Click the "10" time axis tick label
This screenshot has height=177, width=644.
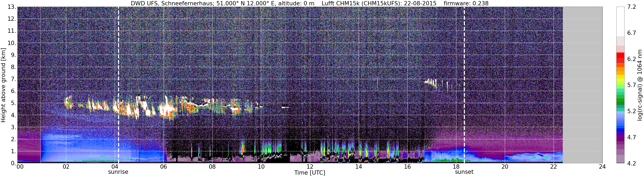click(261, 167)
